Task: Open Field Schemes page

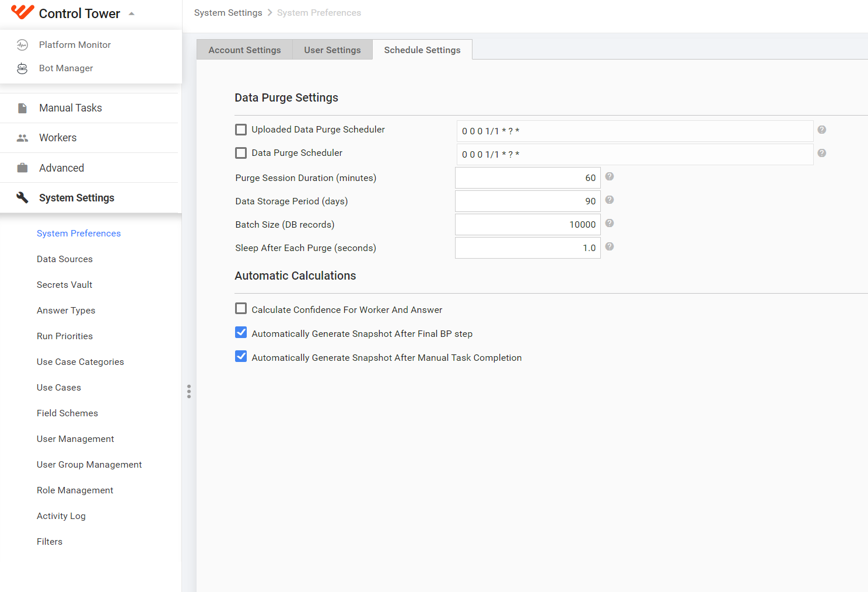Action: tap(68, 413)
